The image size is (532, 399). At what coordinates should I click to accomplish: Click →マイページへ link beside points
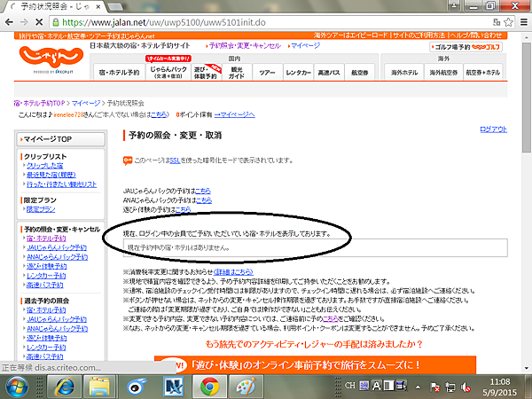pyautogui.click(x=234, y=114)
